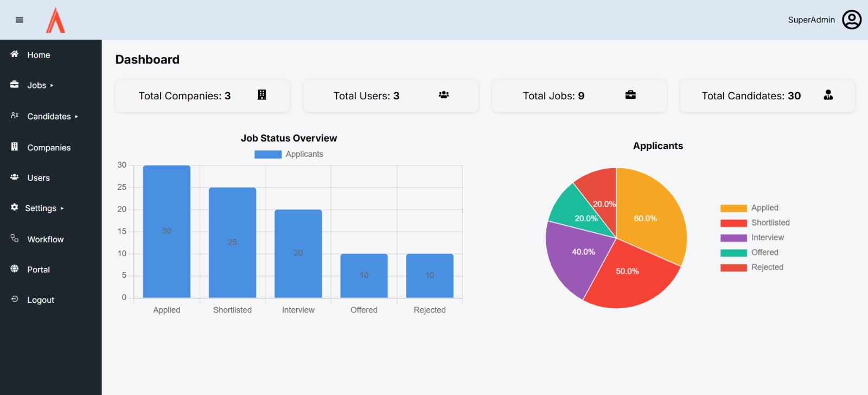Click the building icon in Total Companies card

(x=261, y=95)
